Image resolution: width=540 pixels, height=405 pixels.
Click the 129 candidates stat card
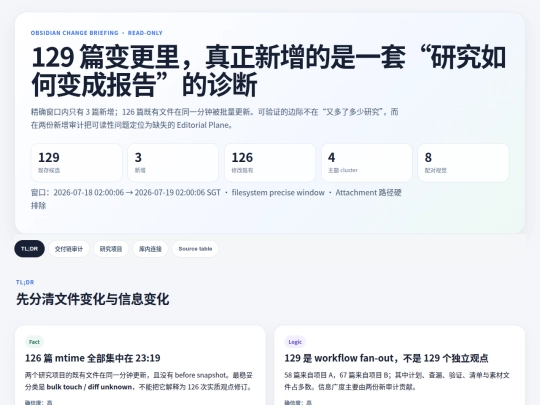pos(76,163)
